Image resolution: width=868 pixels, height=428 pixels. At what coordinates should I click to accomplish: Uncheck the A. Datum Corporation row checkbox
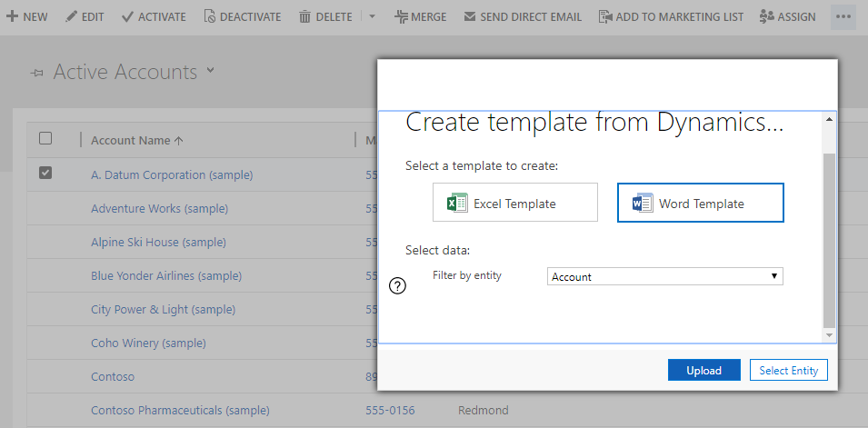[45, 174]
